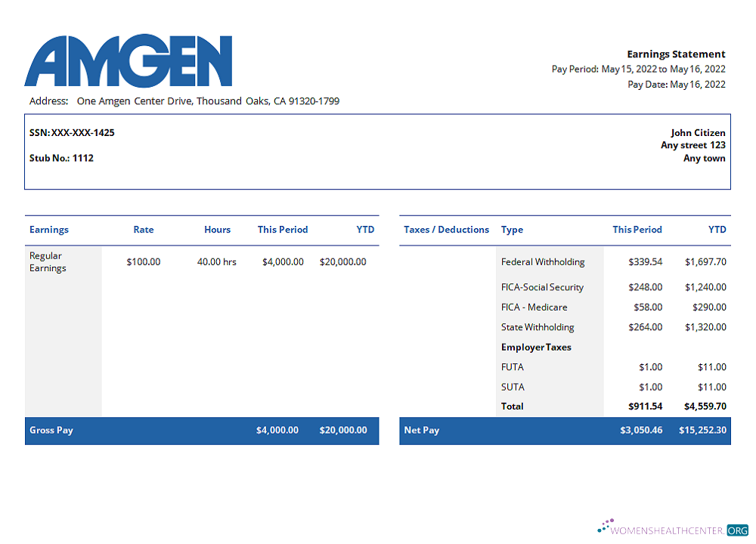Click the employee name John Citizen
The image size is (756, 544).
click(x=696, y=132)
